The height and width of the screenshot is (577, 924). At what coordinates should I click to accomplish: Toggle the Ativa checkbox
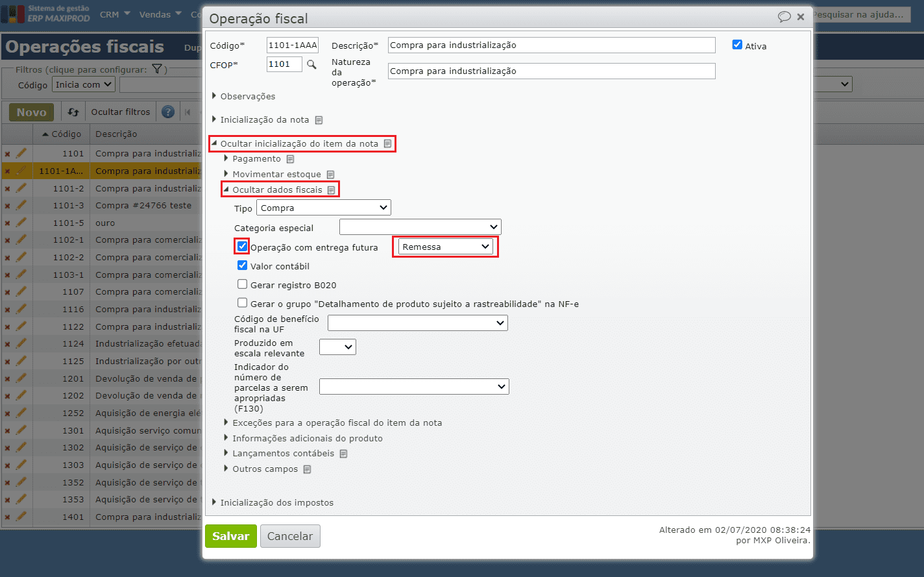click(x=737, y=45)
